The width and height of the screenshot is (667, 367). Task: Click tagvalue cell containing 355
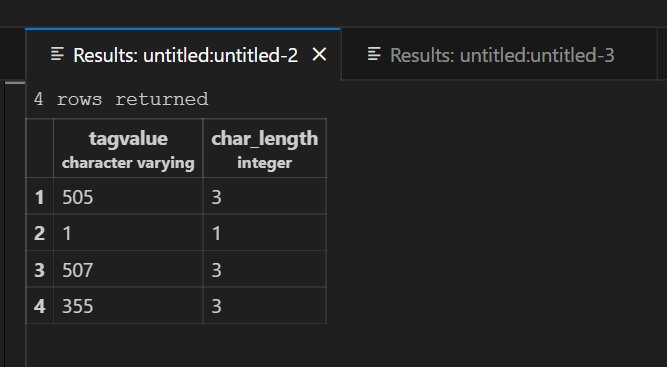click(x=128, y=305)
